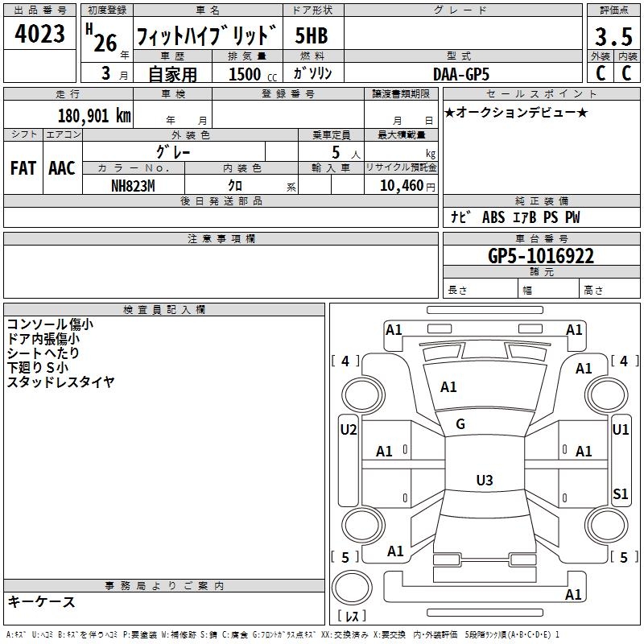Click interior color クロ
The image size is (644, 644).
[235, 186]
